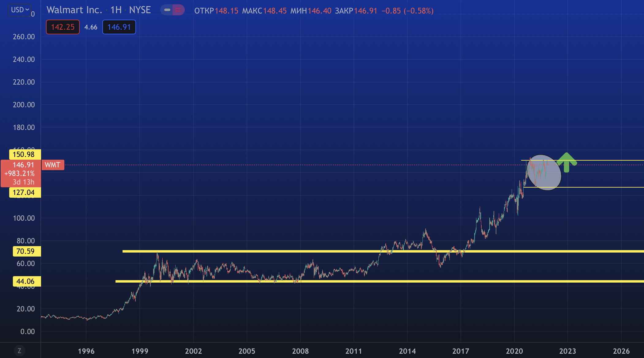
Task: Select the green up-arrow drawing
Action: pos(566,162)
